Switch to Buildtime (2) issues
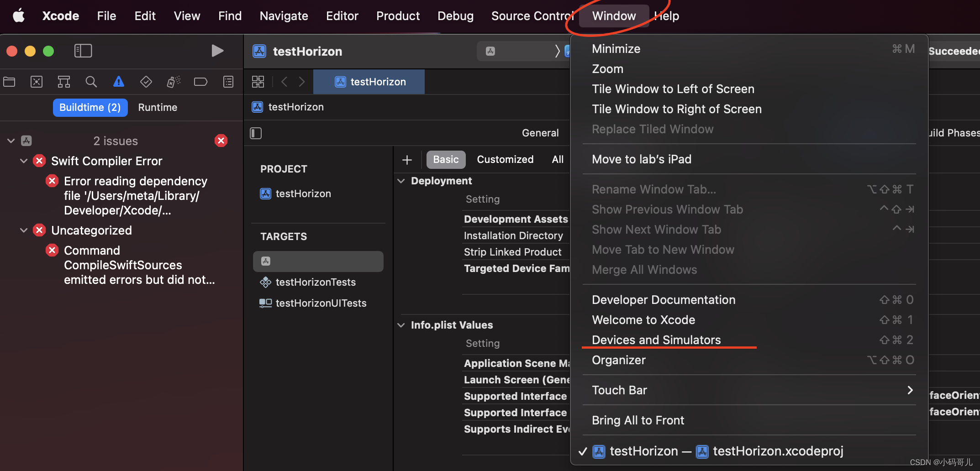This screenshot has width=980, height=471. (90, 107)
